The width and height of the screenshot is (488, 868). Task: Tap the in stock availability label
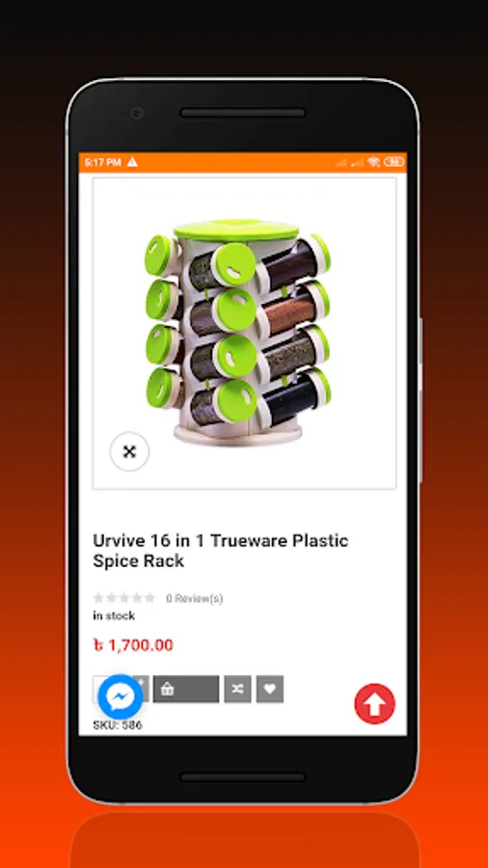click(114, 615)
